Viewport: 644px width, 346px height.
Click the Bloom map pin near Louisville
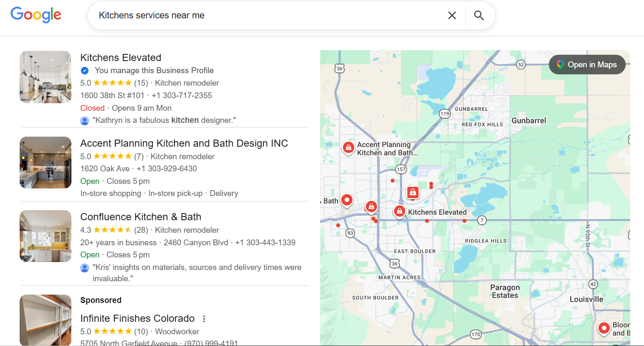tap(604, 328)
